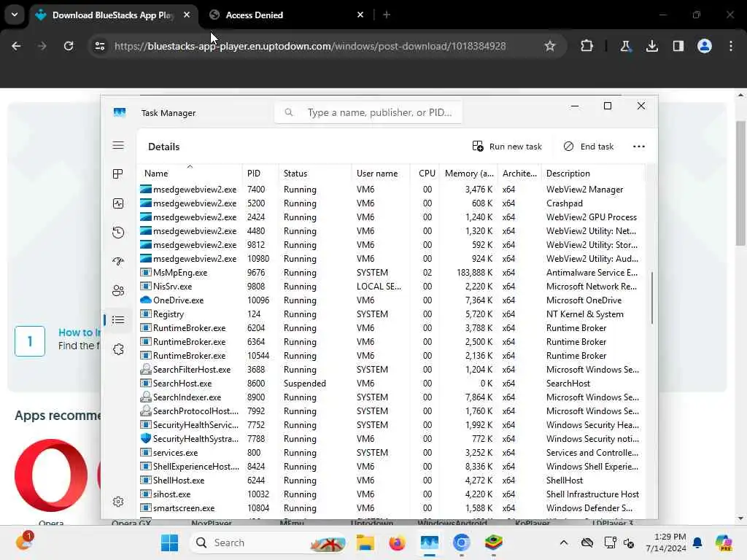This screenshot has width=747, height=560.
Task: Open browser profile avatar
Action: pos(704,46)
